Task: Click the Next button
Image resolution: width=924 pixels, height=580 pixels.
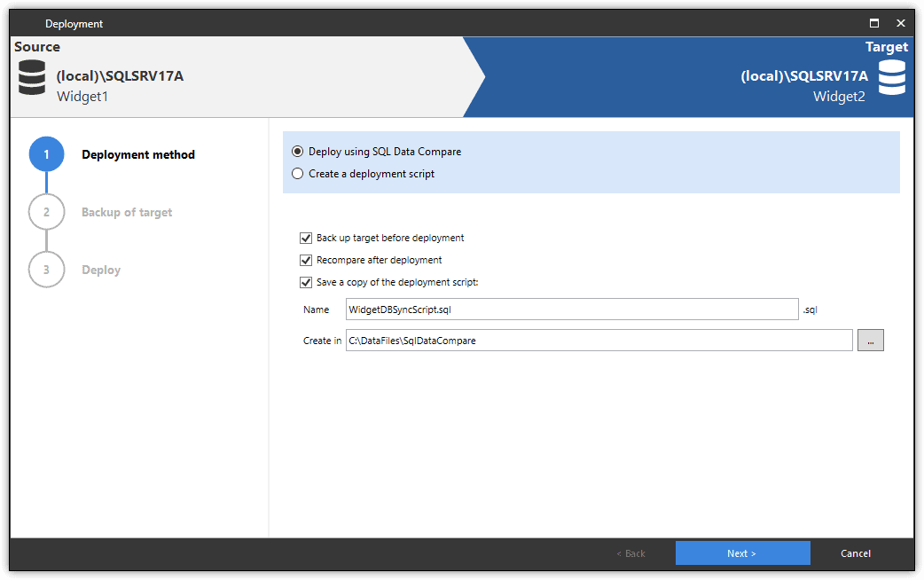Action: click(x=742, y=553)
